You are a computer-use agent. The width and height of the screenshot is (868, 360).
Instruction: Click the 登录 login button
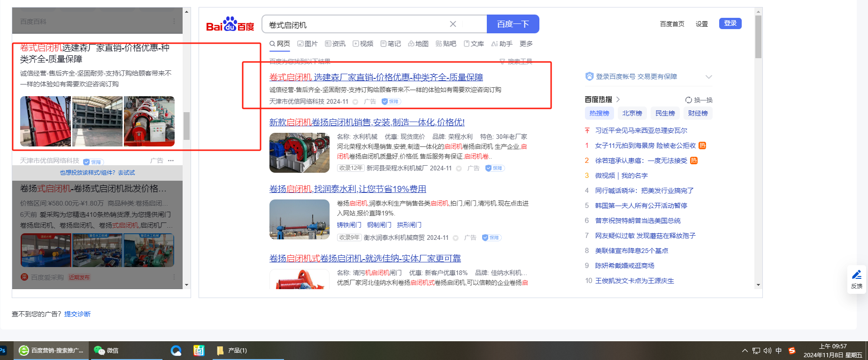[730, 23]
